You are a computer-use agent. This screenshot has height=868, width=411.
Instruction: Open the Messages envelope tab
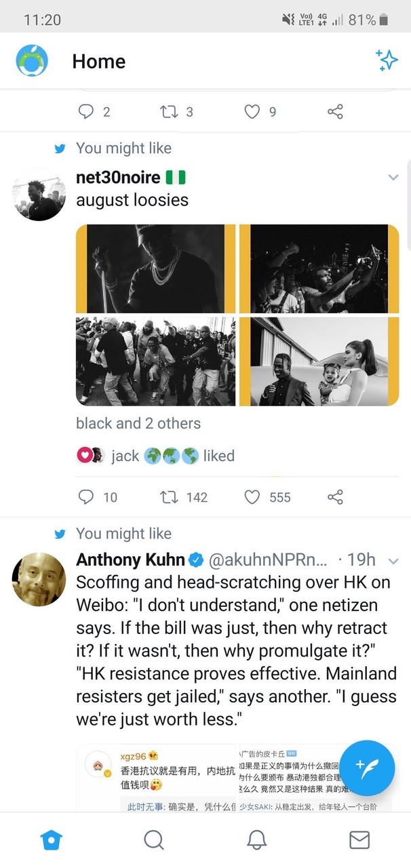click(x=359, y=840)
